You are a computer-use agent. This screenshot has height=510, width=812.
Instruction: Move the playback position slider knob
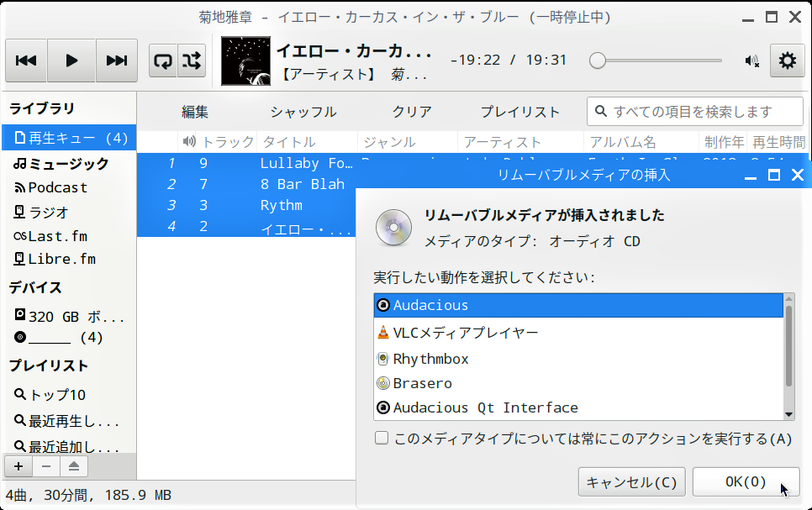[597, 60]
